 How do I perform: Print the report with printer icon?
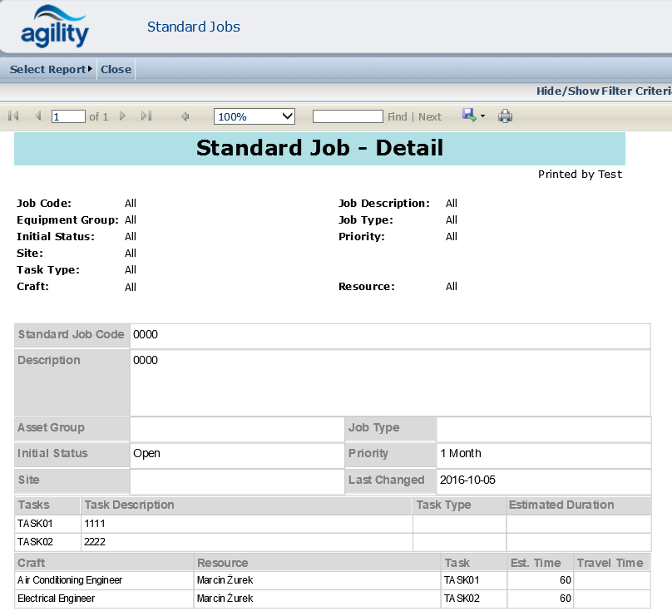(x=505, y=116)
